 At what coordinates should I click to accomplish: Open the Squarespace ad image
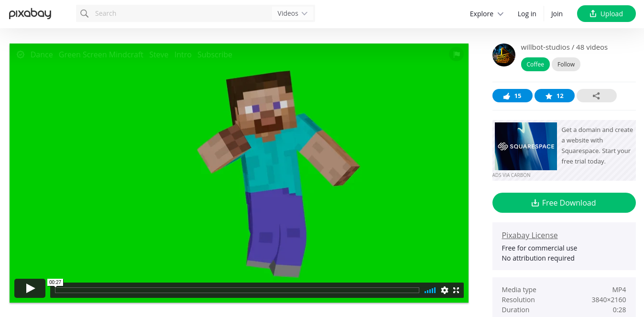click(526, 146)
